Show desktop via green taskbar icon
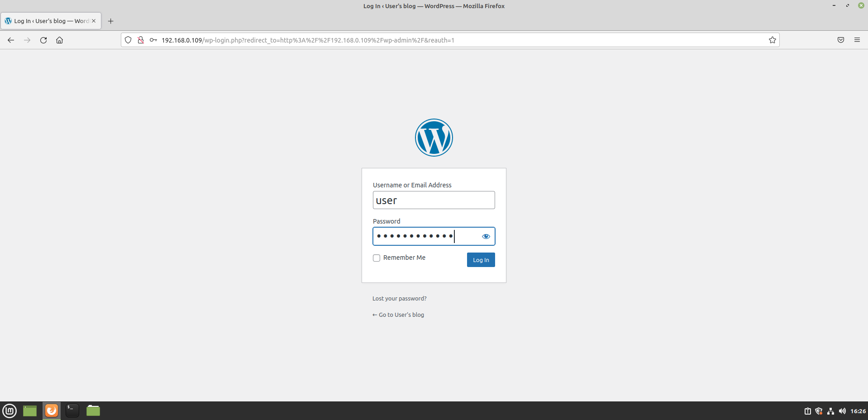The height and width of the screenshot is (420, 868). tap(30, 411)
